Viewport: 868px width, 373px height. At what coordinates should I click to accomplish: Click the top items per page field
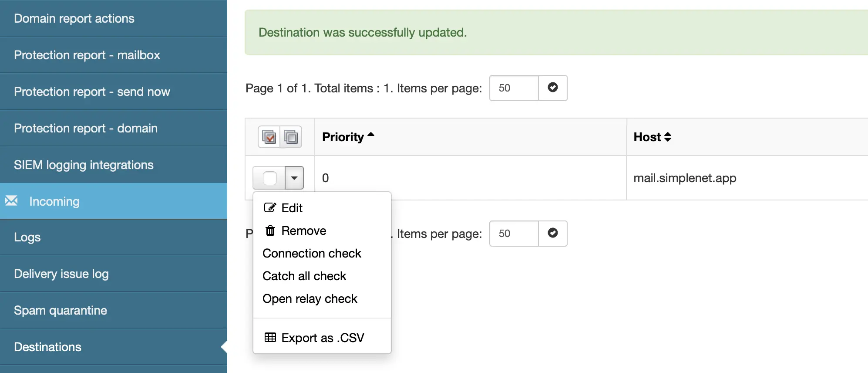coord(514,88)
